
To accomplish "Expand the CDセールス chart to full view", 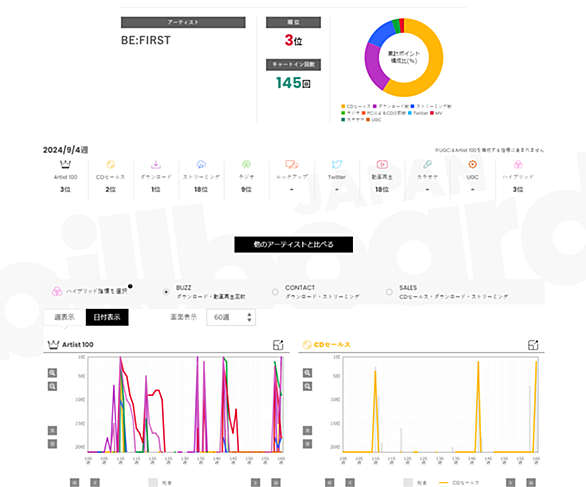I will click(x=533, y=345).
